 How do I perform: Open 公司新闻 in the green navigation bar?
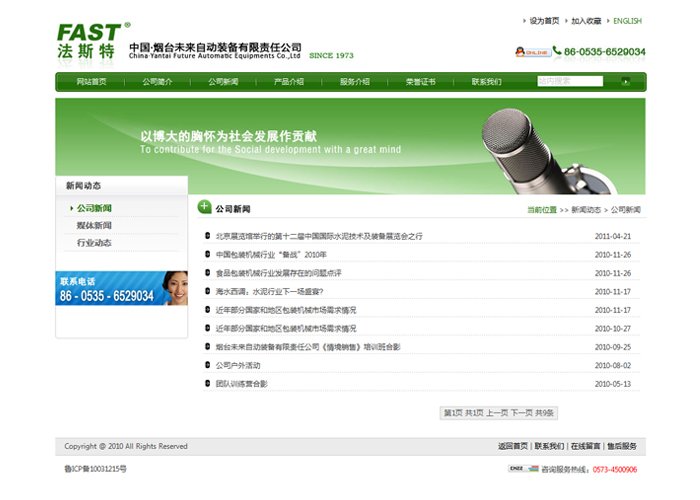[x=223, y=82]
